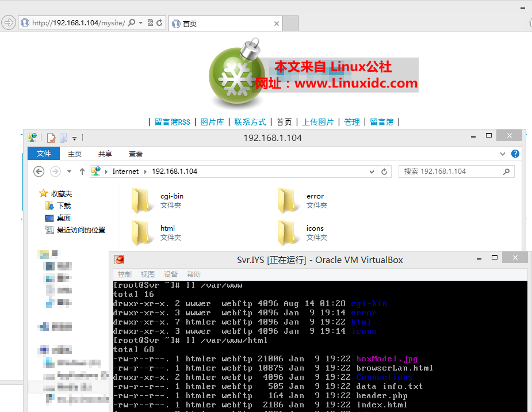Viewport: 532px width, 412px height.
Task: Open Explorer help via the question mark icon
Action: 515,153
